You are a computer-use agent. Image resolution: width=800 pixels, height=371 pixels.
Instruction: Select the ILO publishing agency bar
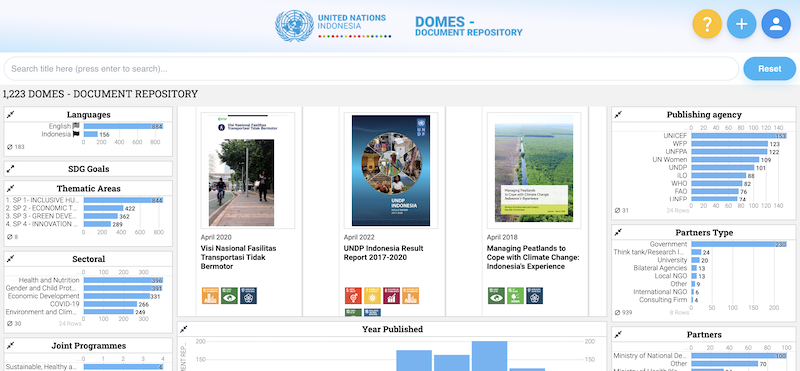[718, 176]
